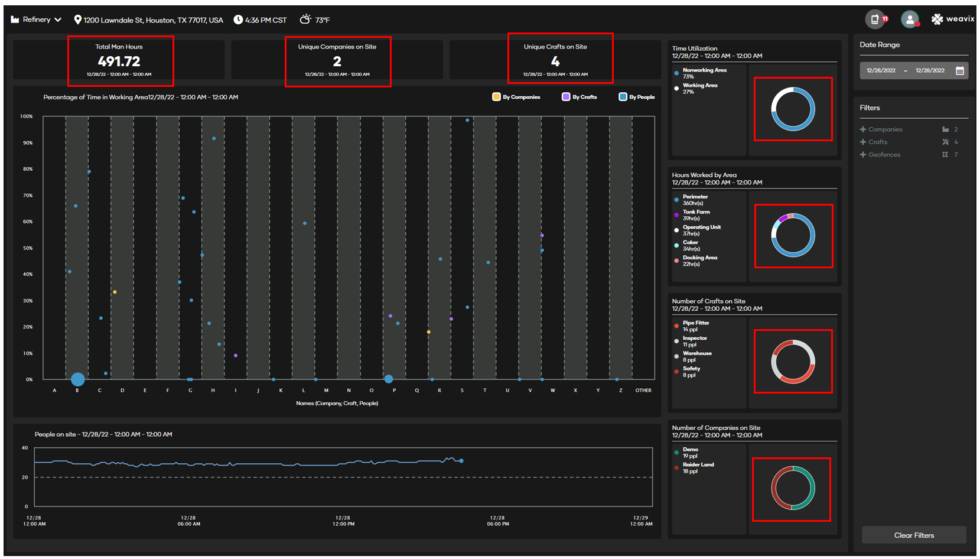Select Working Area legend entry

[696, 89]
